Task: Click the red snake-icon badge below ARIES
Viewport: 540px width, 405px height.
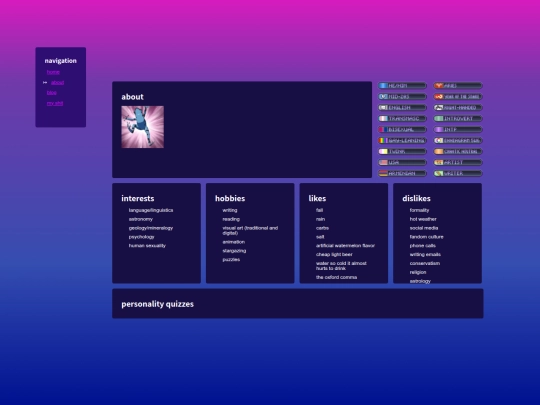Action: [458, 96]
